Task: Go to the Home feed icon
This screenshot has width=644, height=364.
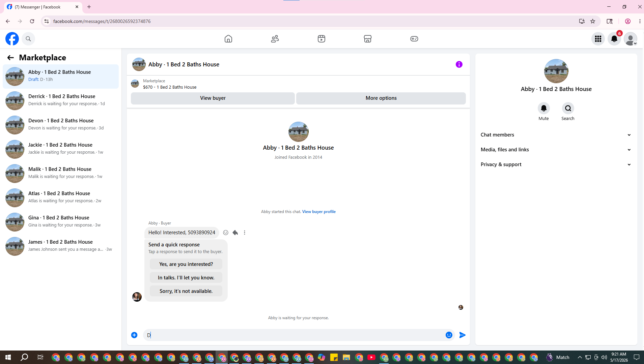Action: coord(228,39)
